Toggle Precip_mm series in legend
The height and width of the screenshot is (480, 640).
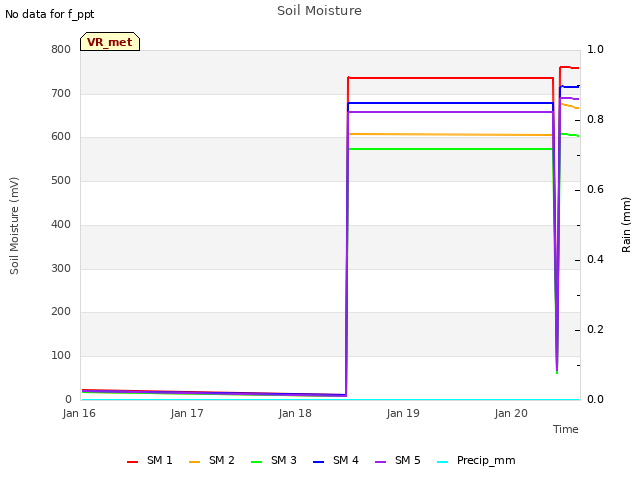(476, 460)
